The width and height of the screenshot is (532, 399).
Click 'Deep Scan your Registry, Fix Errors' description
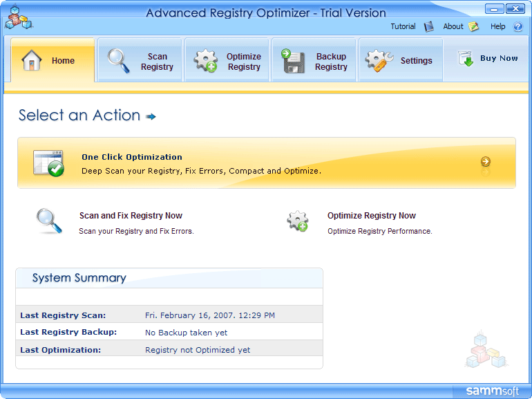pos(201,171)
